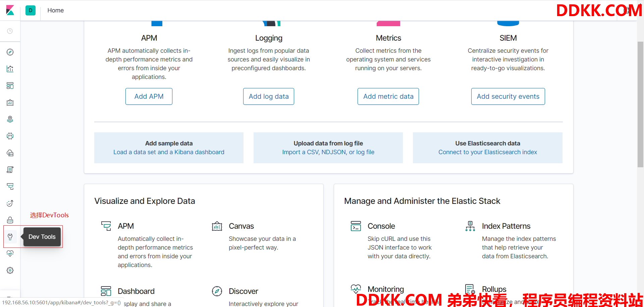Click 'Skip cURL and use this JSON interface' description

(399, 248)
